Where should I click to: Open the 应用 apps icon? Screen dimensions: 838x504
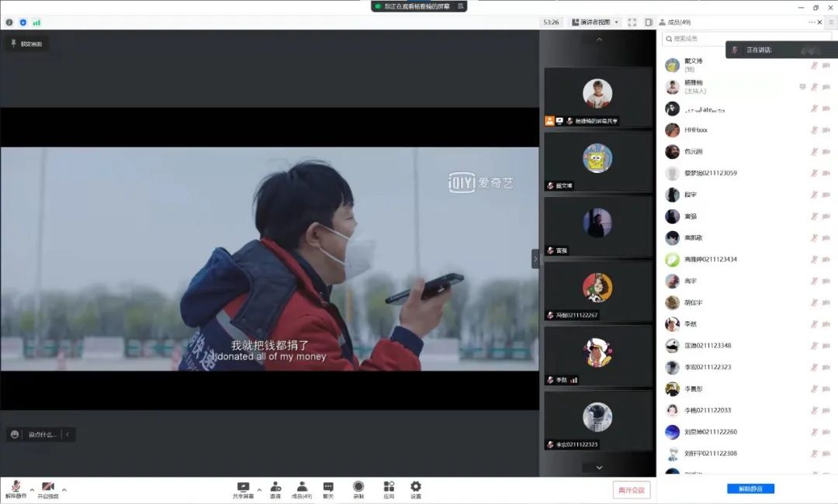point(389,489)
